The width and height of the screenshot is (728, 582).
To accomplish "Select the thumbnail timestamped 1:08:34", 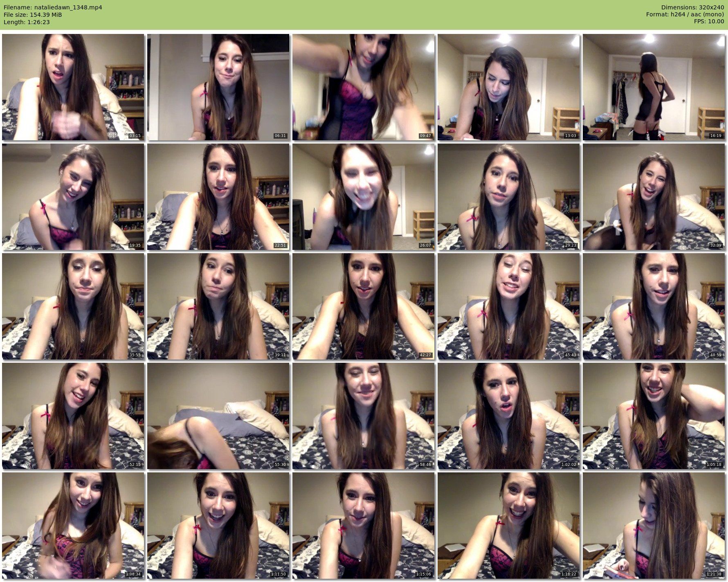I will [x=73, y=526].
